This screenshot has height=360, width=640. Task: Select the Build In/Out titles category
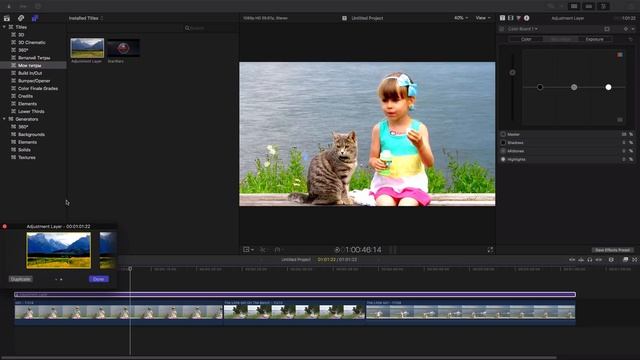[x=30, y=73]
